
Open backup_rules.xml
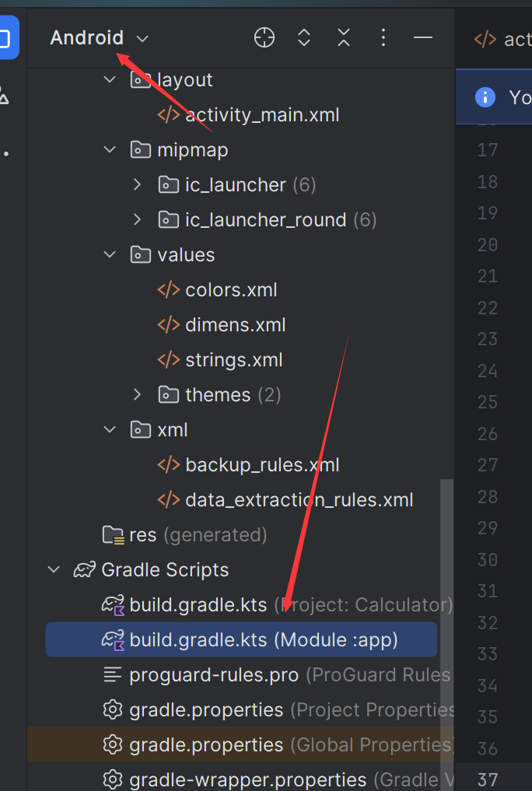pos(262,464)
